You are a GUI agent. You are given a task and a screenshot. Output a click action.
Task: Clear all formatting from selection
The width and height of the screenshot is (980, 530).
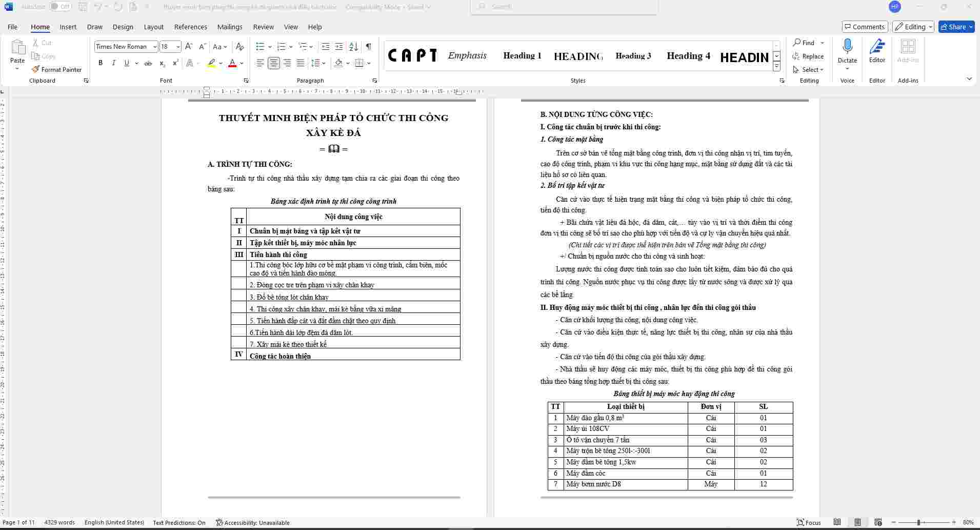(x=239, y=47)
